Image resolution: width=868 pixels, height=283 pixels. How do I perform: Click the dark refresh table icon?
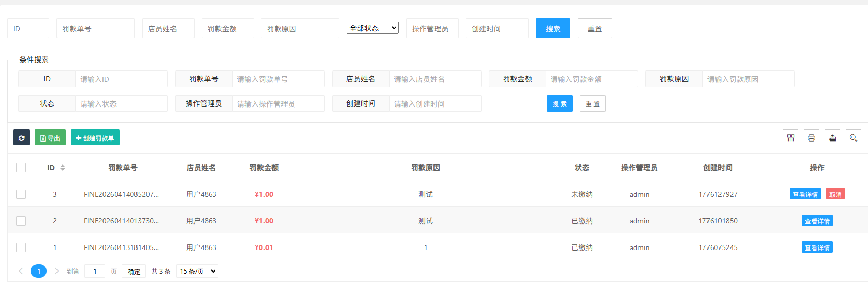point(21,138)
